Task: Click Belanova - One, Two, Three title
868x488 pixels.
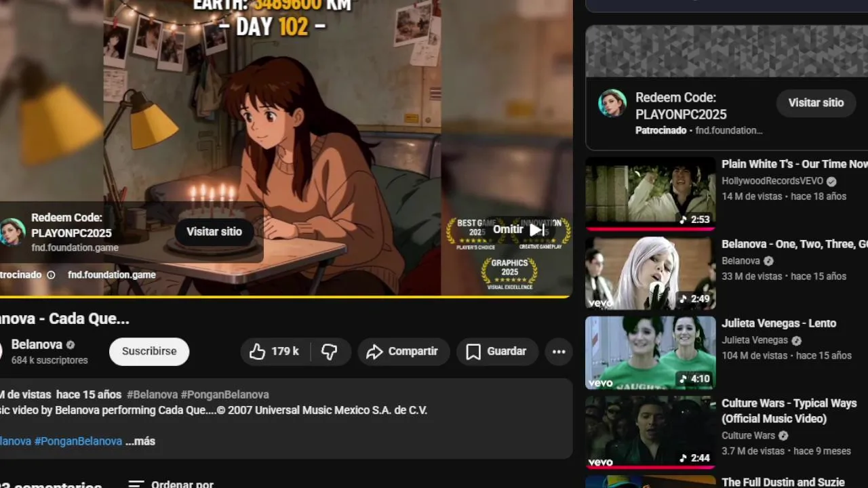Action: (x=795, y=244)
